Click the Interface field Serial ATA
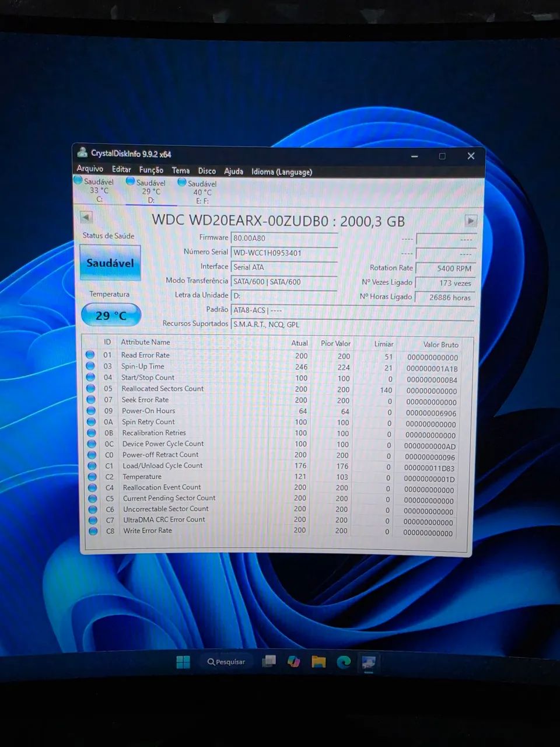Image resolution: width=560 pixels, height=747 pixels. (284, 267)
